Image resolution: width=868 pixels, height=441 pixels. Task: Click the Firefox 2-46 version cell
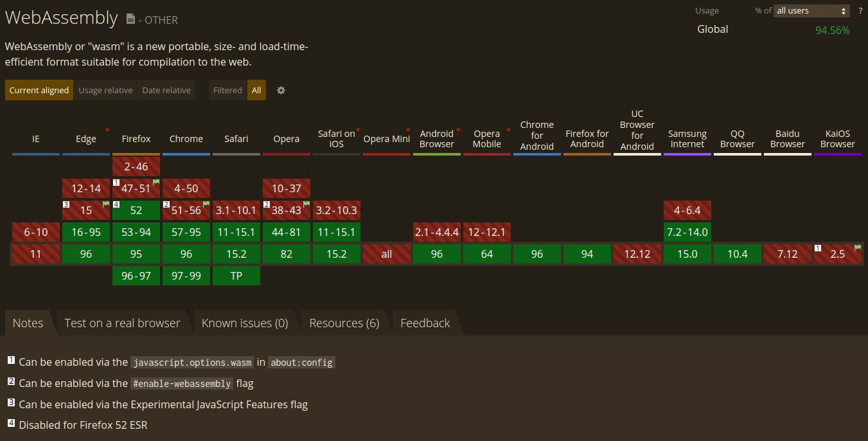click(136, 166)
